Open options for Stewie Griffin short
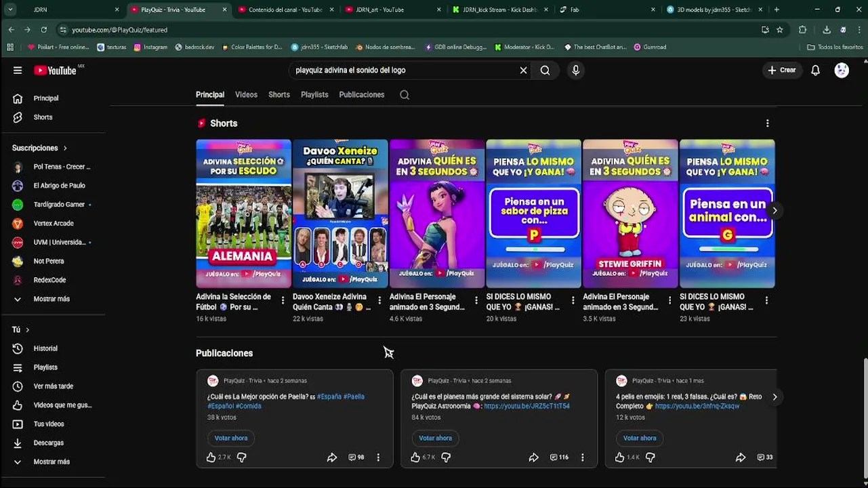Screen dimensions: 868x488 tap(669, 301)
